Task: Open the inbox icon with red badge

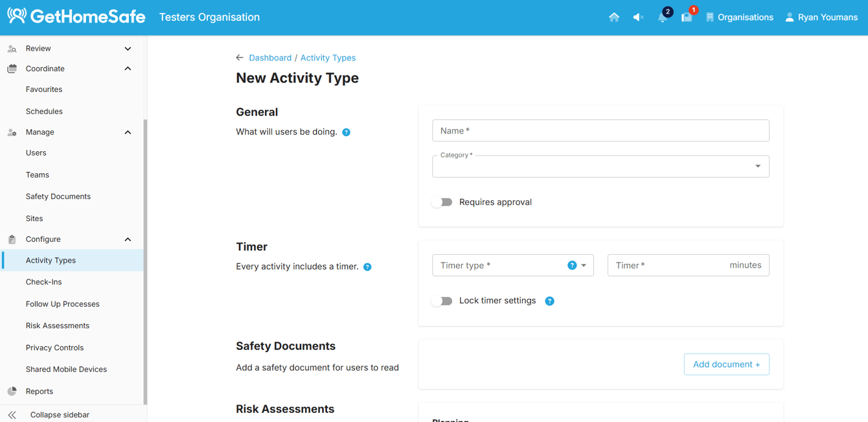Action: click(687, 17)
